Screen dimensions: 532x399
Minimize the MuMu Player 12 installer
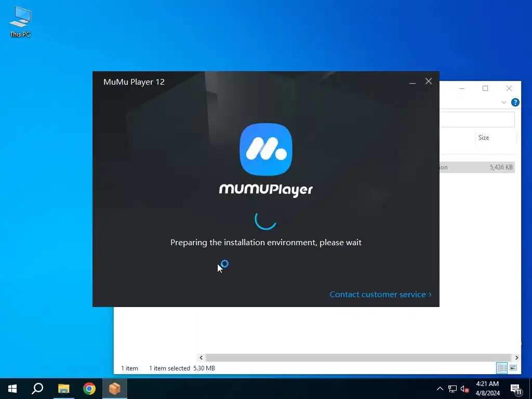(x=412, y=82)
